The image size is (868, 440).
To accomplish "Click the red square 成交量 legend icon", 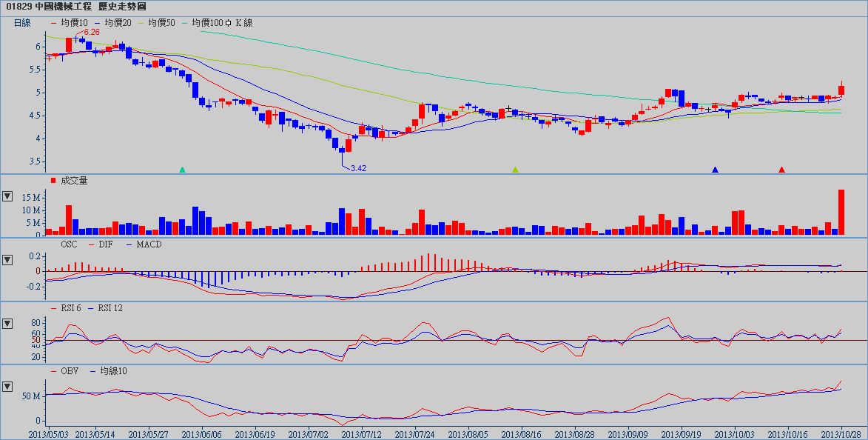I will [53, 181].
